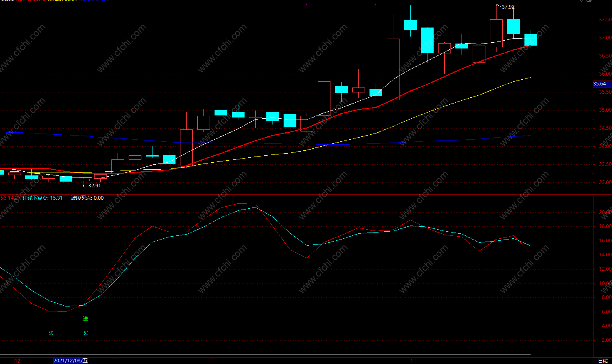The height and width of the screenshot is (364, 612).
Task: Click the 35.64 current price tag
Action: [600, 84]
